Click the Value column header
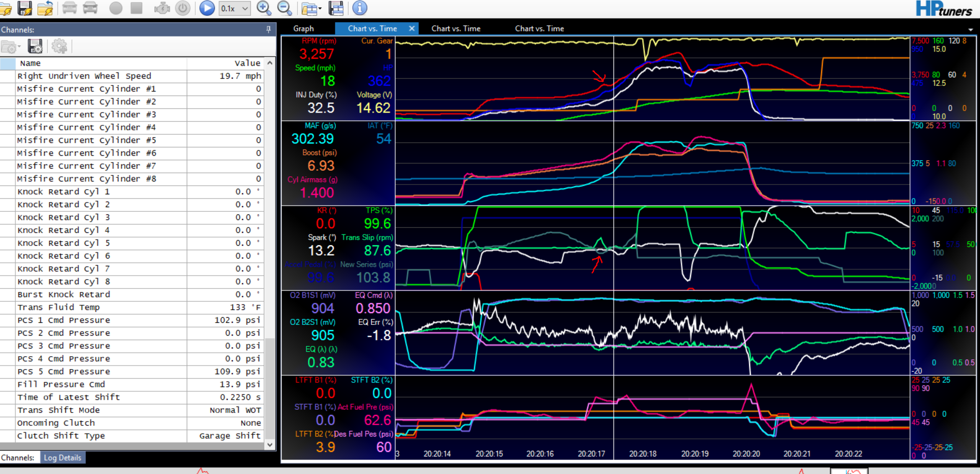Screen dimensions: 980x474 point(247,63)
